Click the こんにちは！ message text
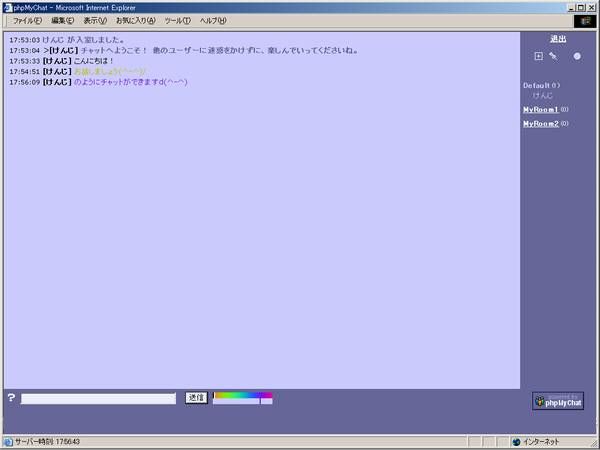 pyautogui.click(x=94, y=61)
